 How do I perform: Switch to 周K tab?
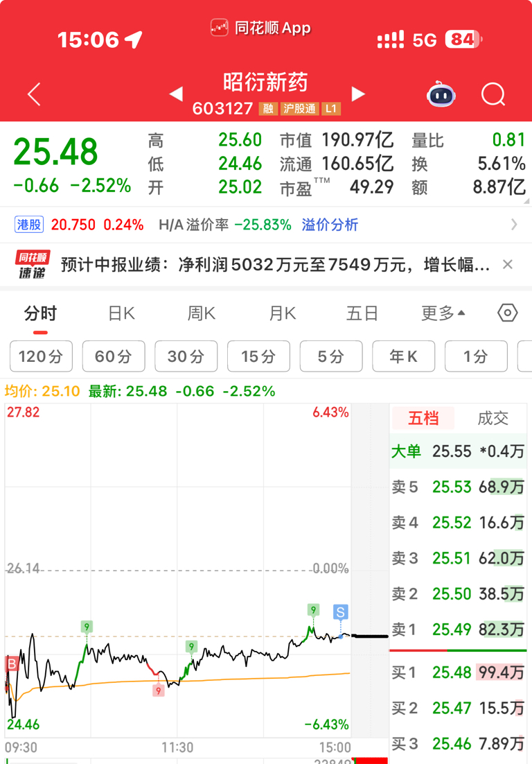pyautogui.click(x=202, y=313)
